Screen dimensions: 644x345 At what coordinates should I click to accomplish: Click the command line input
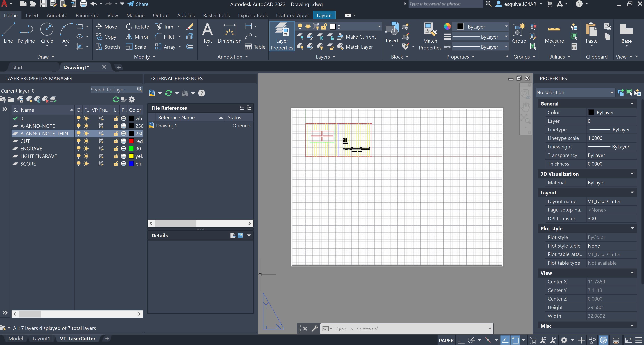click(410, 329)
